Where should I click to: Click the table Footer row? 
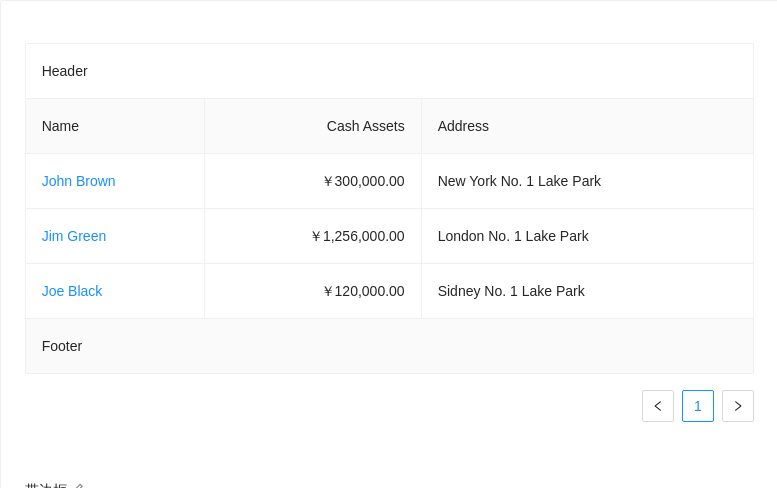click(x=62, y=346)
